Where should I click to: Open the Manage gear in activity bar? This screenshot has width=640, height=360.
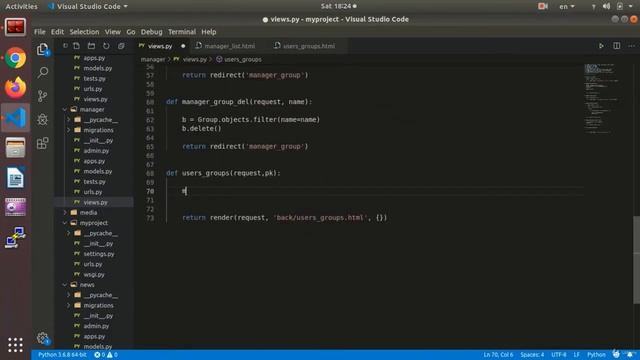[x=42, y=338]
